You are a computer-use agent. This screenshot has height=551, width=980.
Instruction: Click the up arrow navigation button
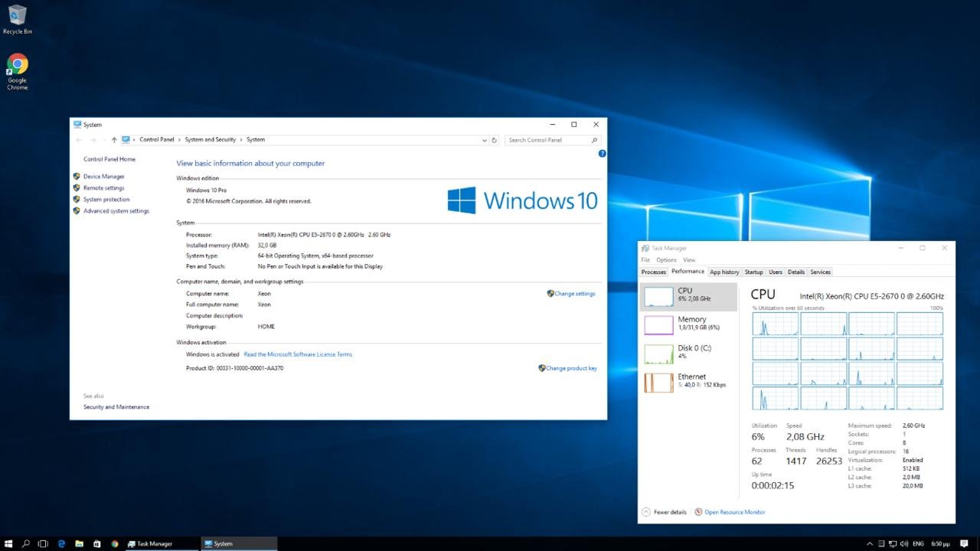click(x=114, y=140)
